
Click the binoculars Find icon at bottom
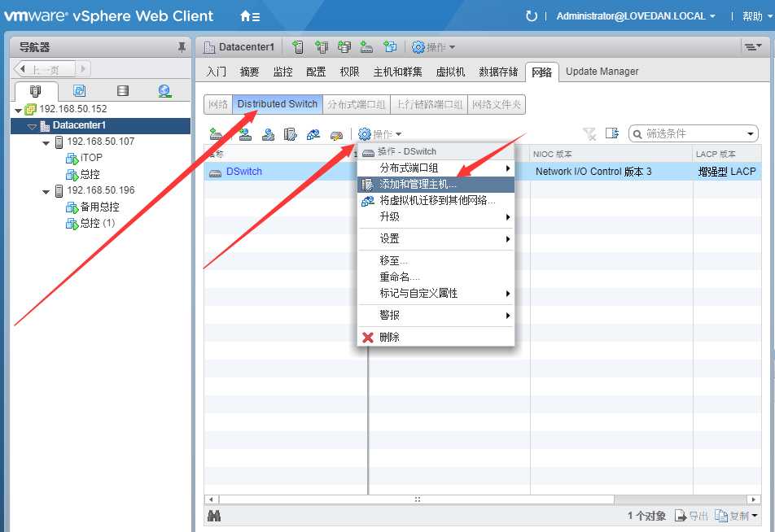214,517
